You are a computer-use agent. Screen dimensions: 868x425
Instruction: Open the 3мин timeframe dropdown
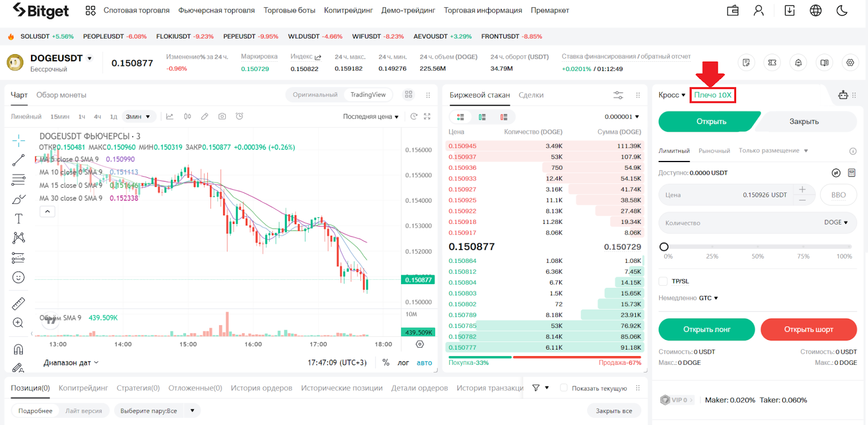click(138, 117)
